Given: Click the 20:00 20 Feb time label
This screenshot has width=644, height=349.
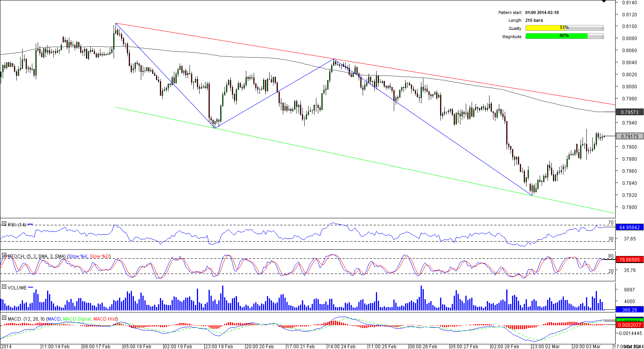Looking at the screenshot, I should pos(260,346).
